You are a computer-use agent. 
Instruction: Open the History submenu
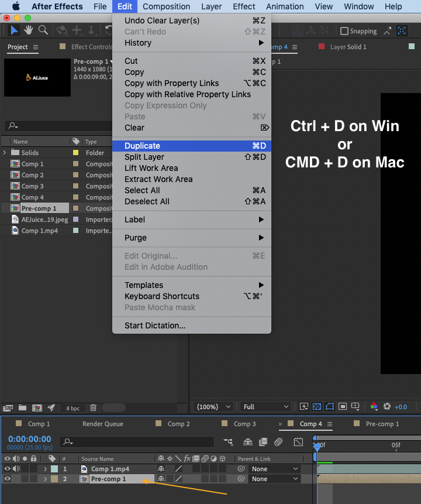[192, 43]
